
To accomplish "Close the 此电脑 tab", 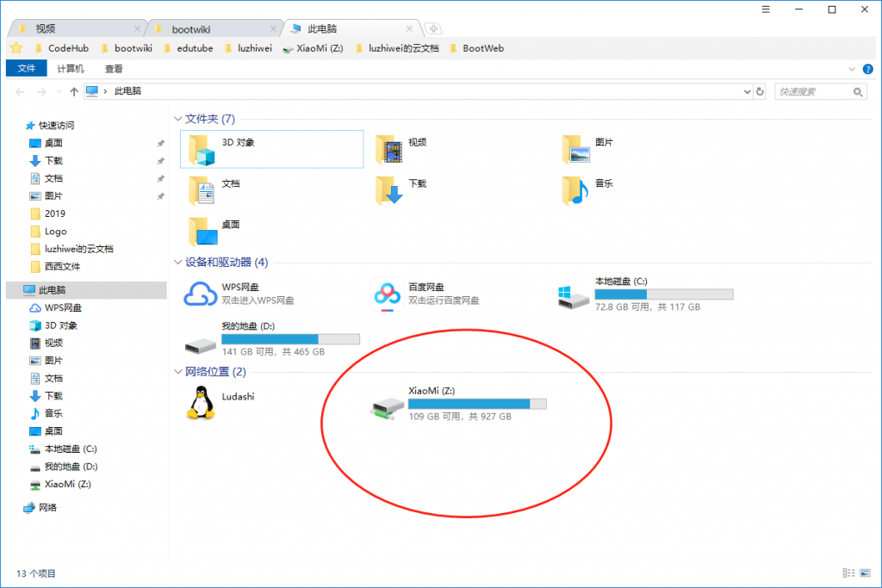I will 409,28.
